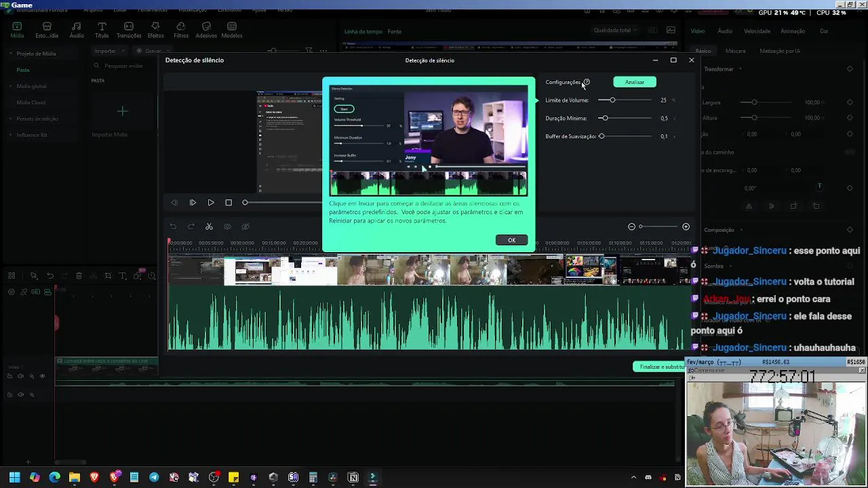Open File Explorer from the taskbar
This screenshot has width=868, height=488.
tap(75, 477)
